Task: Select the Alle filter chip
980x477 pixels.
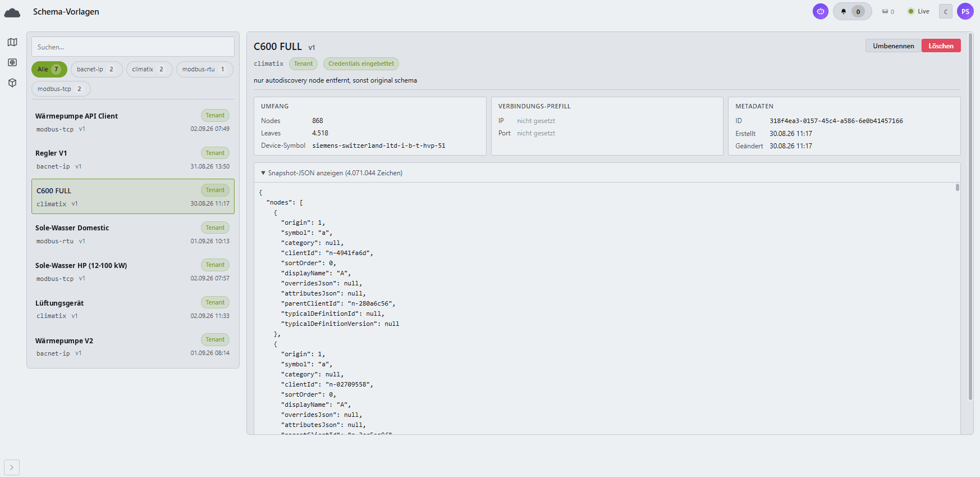Action: [x=49, y=69]
